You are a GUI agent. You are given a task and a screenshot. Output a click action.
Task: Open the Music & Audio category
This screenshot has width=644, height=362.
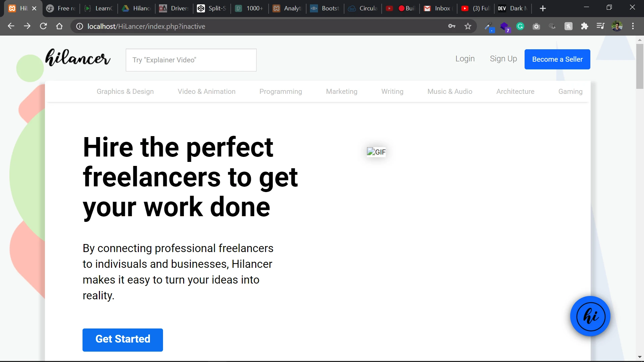[x=450, y=92]
